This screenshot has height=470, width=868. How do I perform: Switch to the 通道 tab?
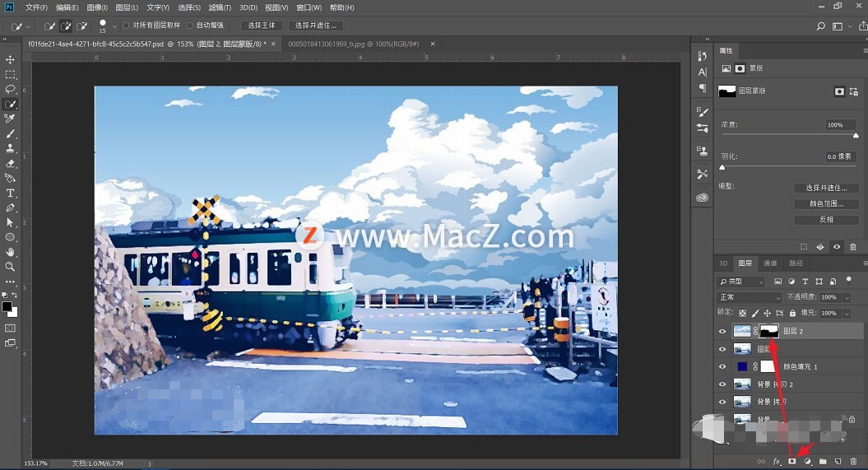coord(770,263)
